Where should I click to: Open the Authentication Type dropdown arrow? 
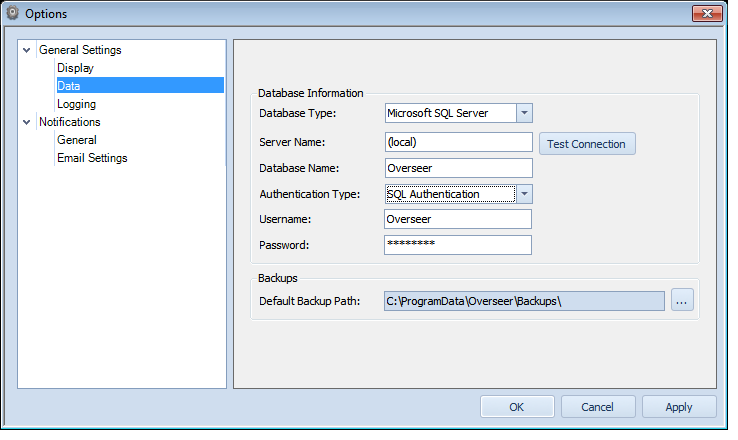click(x=524, y=194)
